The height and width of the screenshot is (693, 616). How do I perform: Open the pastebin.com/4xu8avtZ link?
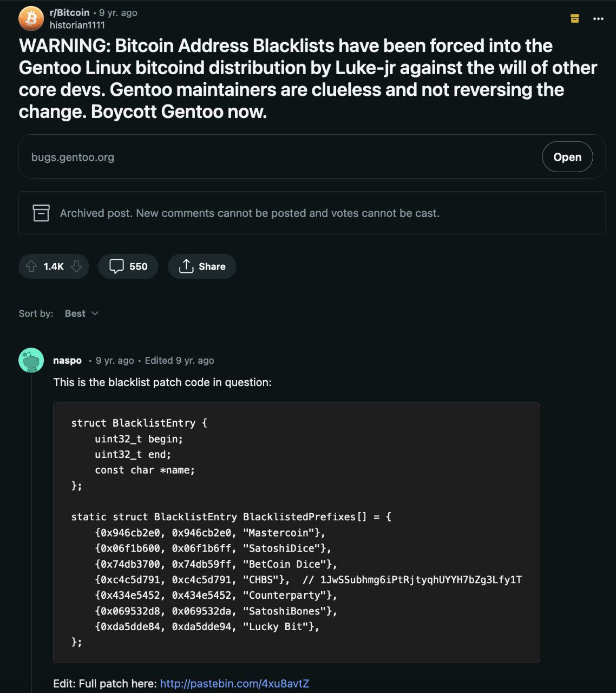pos(234,683)
